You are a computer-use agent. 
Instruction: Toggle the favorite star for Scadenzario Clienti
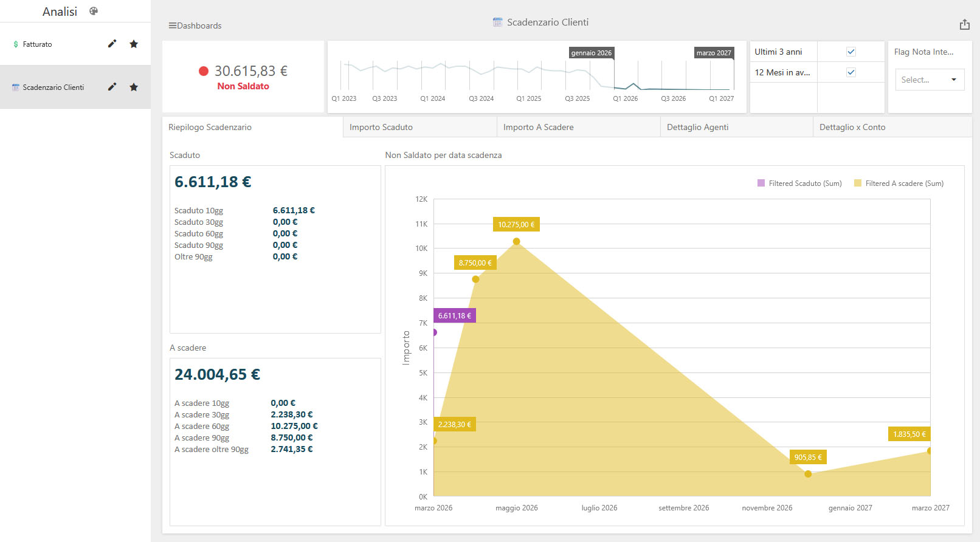point(134,87)
